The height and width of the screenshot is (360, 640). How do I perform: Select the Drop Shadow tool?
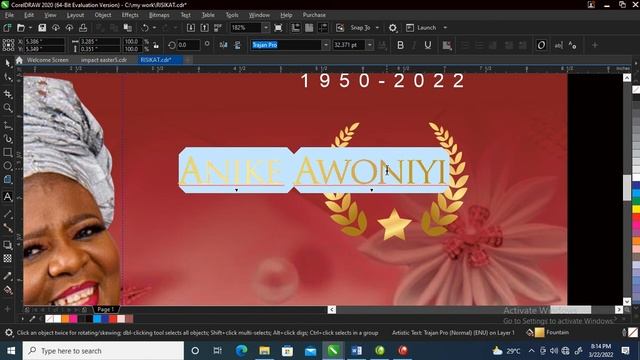tap(8, 244)
